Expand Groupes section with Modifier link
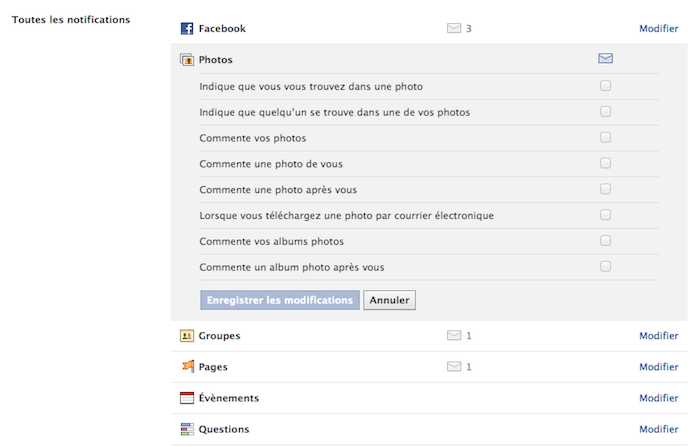Screen dimensions: 700x447 click(658, 336)
